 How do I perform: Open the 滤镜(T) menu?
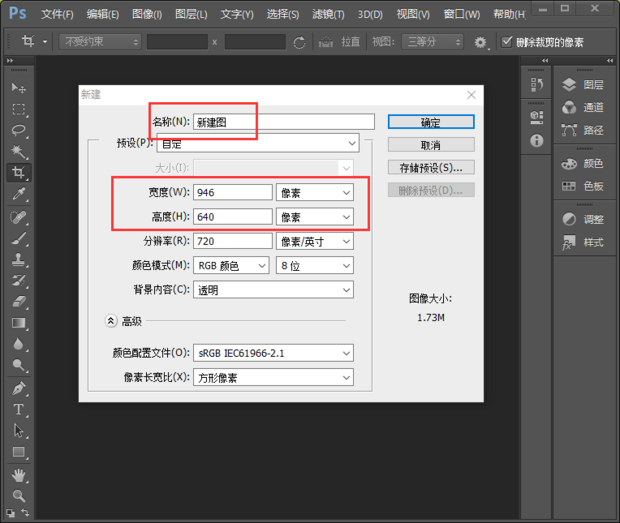click(x=328, y=14)
